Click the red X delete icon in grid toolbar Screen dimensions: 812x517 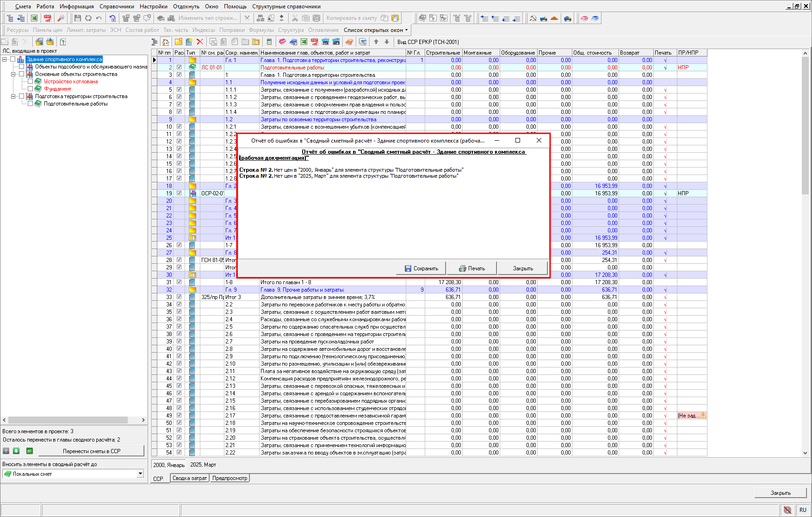(x=200, y=42)
